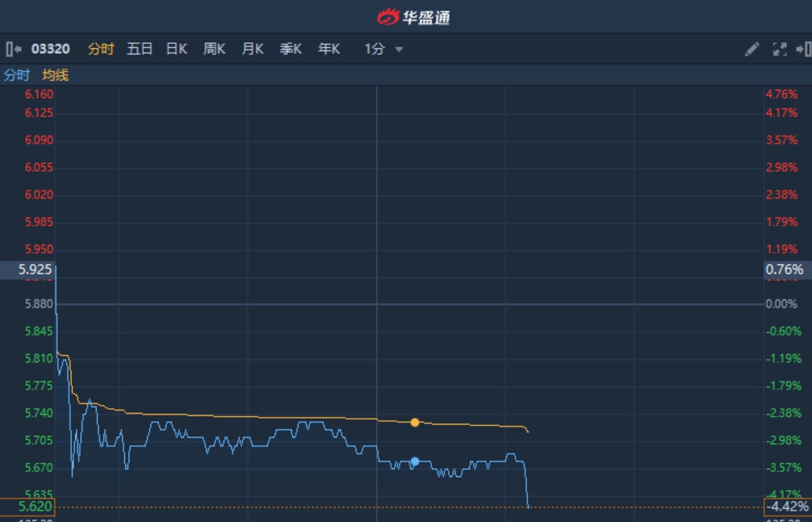Image resolution: width=812 pixels, height=522 pixels.
Task: Click the 华盛通 logo icon
Action: (x=389, y=17)
